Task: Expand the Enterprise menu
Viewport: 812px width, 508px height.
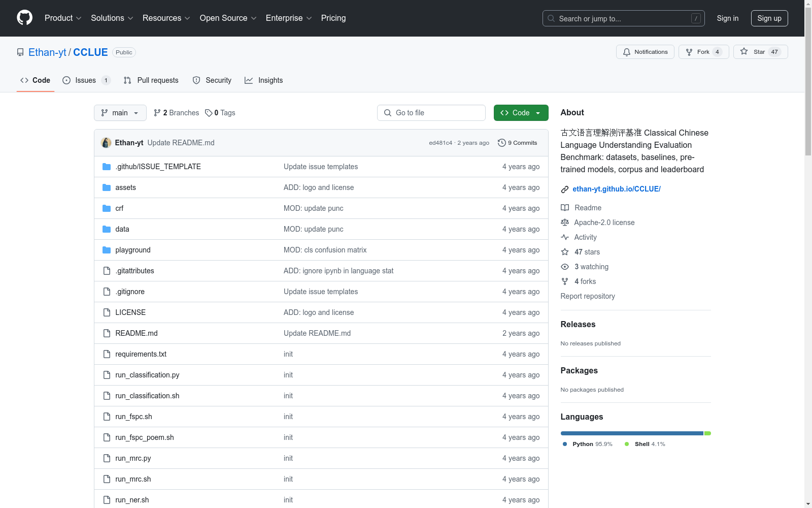Action: pyautogui.click(x=289, y=18)
